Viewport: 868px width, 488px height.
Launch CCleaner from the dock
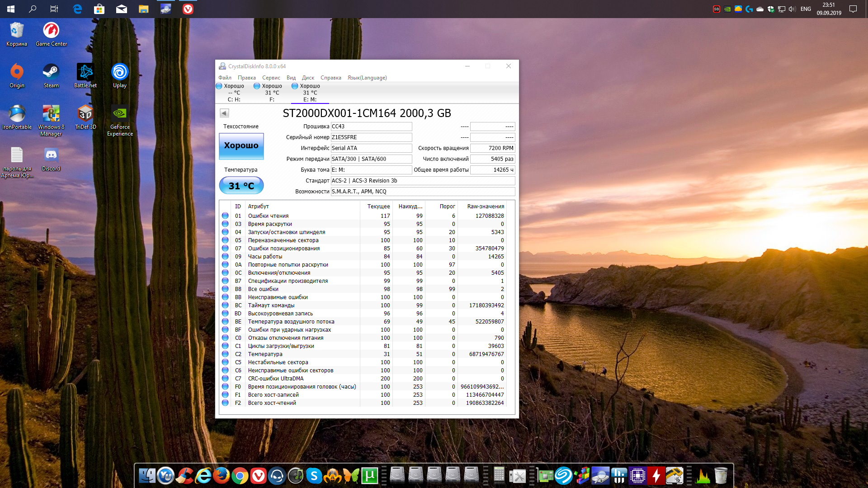pos(184,476)
